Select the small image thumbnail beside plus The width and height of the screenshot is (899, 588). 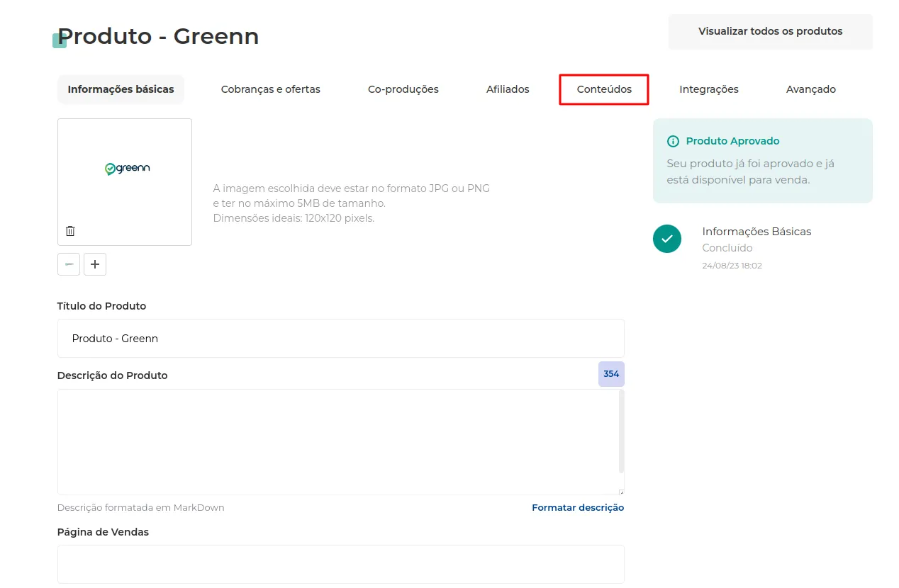tap(69, 264)
